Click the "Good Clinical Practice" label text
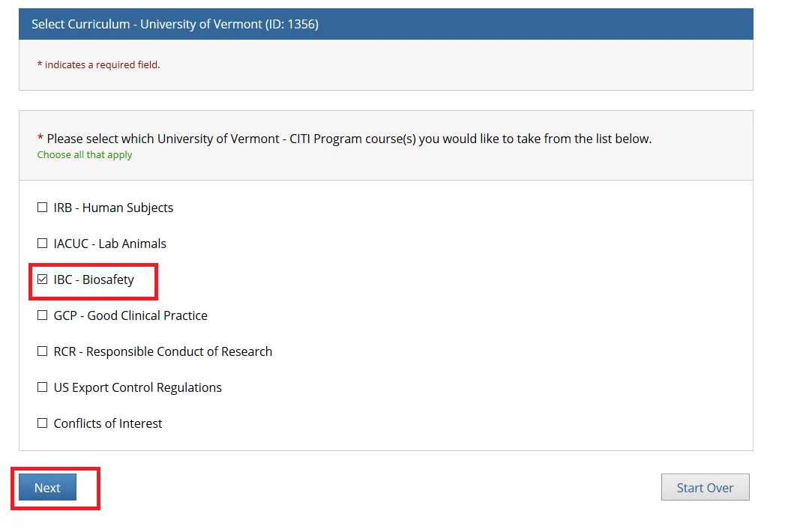This screenshot has width=803, height=532. tap(147, 315)
